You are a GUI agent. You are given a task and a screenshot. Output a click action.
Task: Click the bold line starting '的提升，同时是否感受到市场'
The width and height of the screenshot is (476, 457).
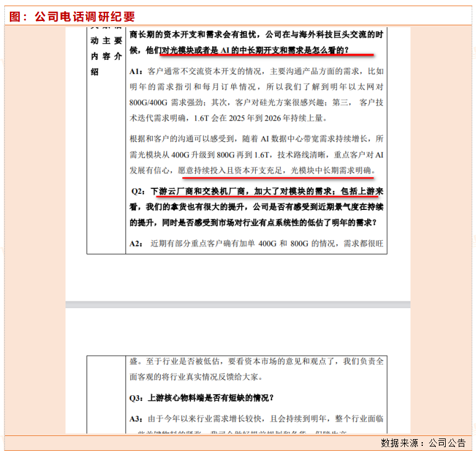(253, 223)
